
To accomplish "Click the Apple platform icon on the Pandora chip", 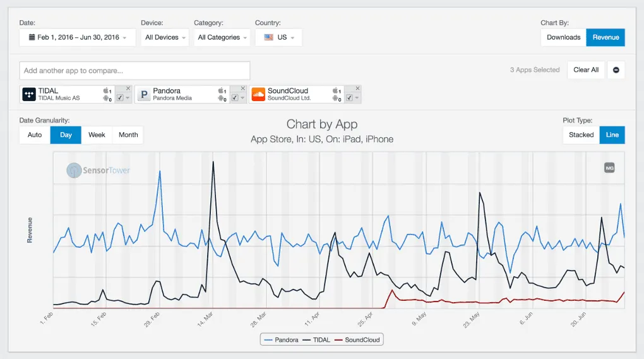I will pyautogui.click(x=222, y=90).
